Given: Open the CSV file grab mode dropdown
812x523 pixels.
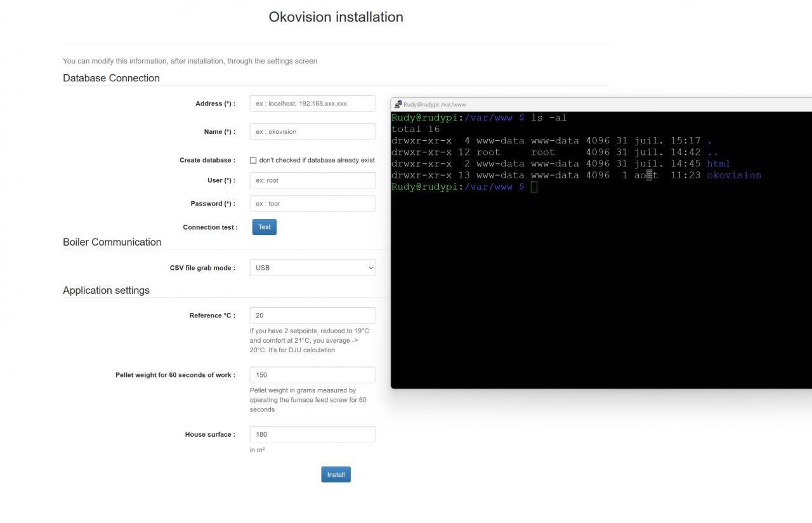Looking at the screenshot, I should click(312, 268).
